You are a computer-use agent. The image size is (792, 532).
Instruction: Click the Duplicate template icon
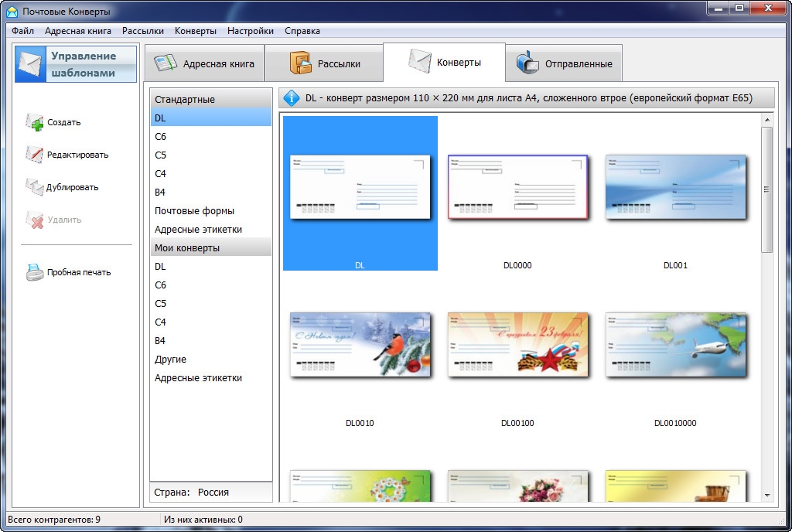[x=35, y=187]
